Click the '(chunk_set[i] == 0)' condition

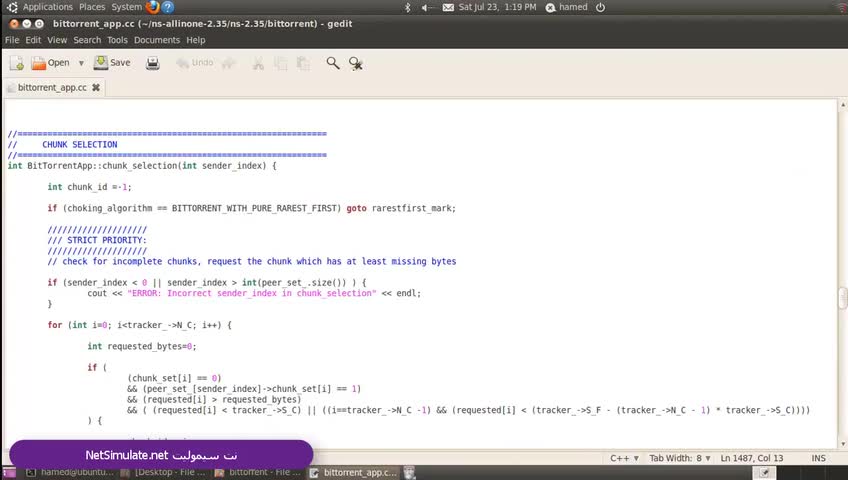pos(174,378)
